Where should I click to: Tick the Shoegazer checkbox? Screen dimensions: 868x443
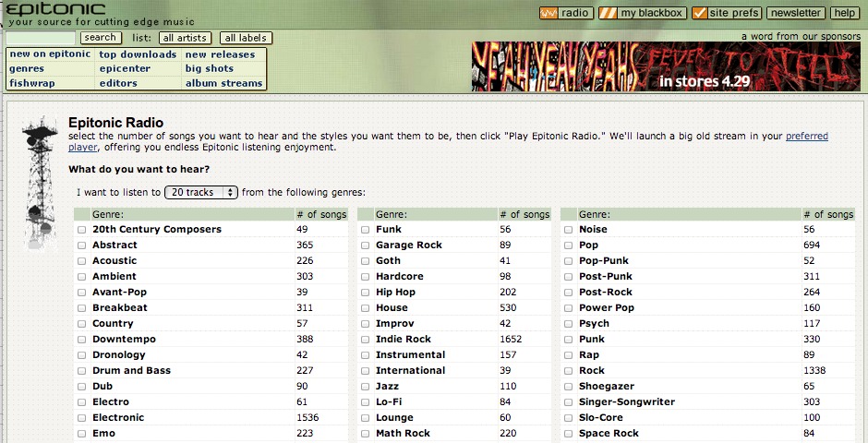tap(569, 387)
